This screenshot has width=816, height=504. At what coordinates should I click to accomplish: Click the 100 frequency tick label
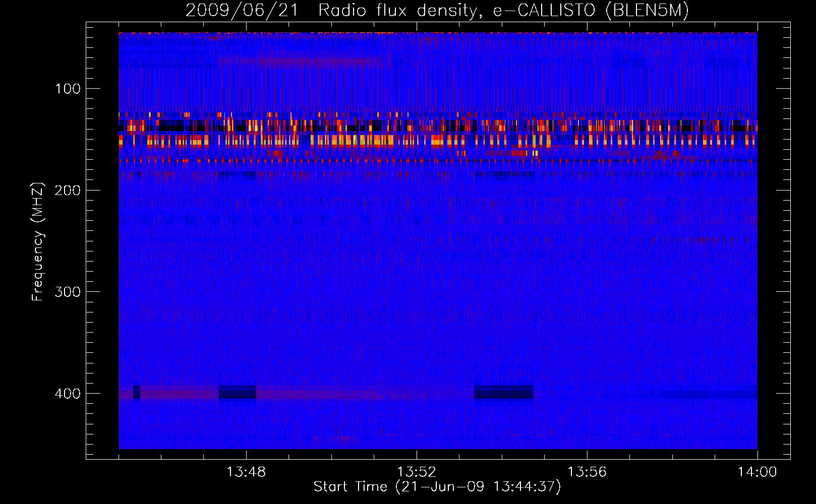pyautogui.click(x=68, y=89)
